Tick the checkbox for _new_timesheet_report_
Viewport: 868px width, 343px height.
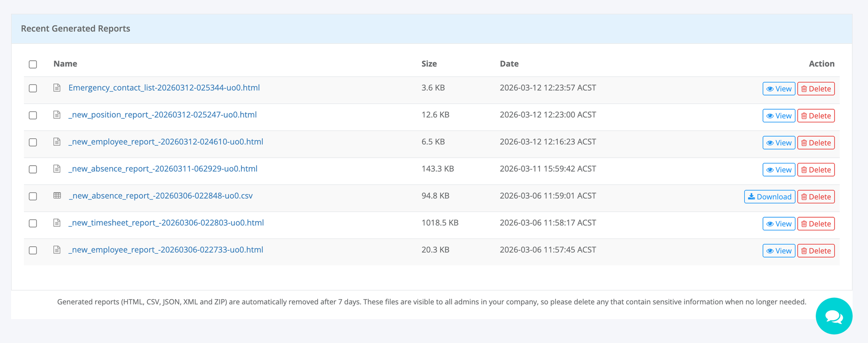[33, 223]
